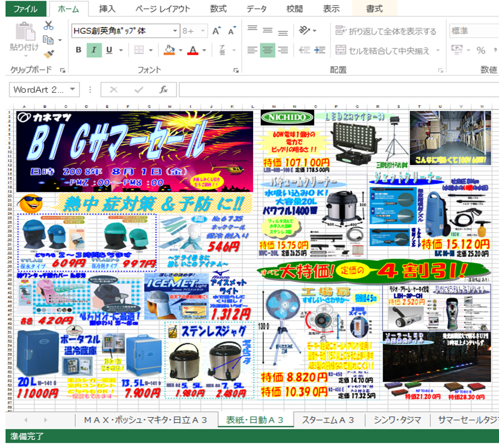Image resolution: width=499 pixels, height=448 pixels.
Task: Open the Font (フォント) group dialog launcher
Action: [236, 70]
